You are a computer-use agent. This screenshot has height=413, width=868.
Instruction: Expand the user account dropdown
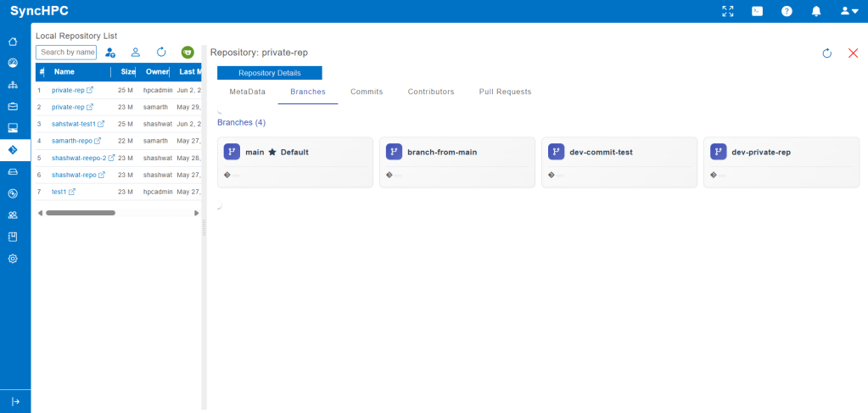pos(848,11)
